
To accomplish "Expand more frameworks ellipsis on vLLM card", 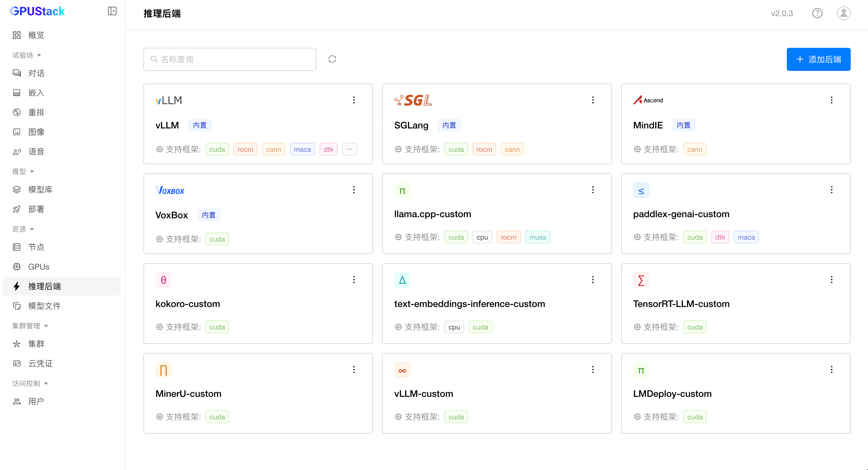I will click(x=349, y=149).
